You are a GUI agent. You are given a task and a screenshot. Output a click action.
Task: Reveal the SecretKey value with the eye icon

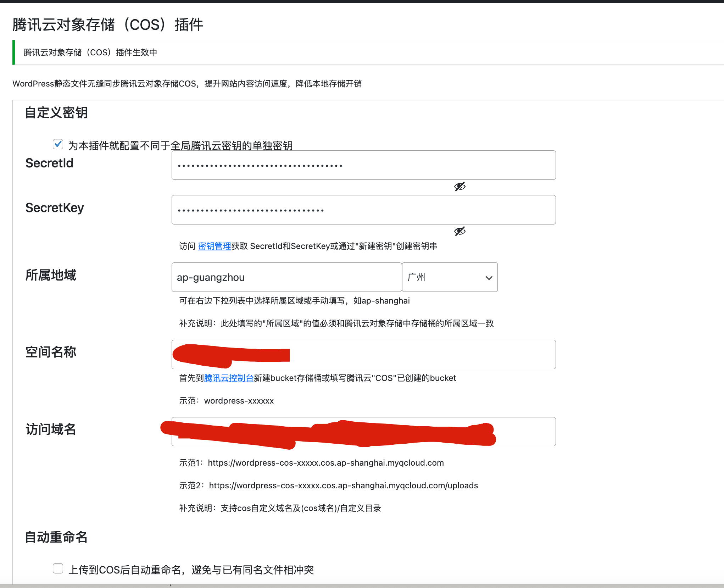point(460,231)
